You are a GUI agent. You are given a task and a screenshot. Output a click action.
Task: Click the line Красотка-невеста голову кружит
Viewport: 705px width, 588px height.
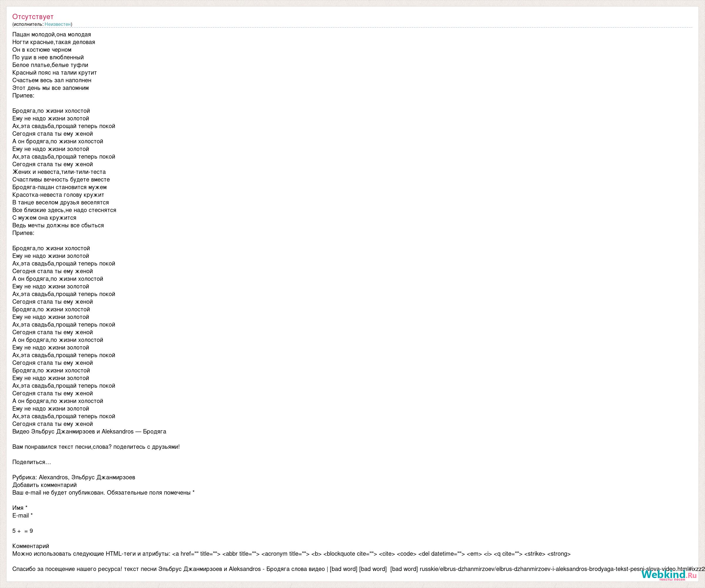58,195
